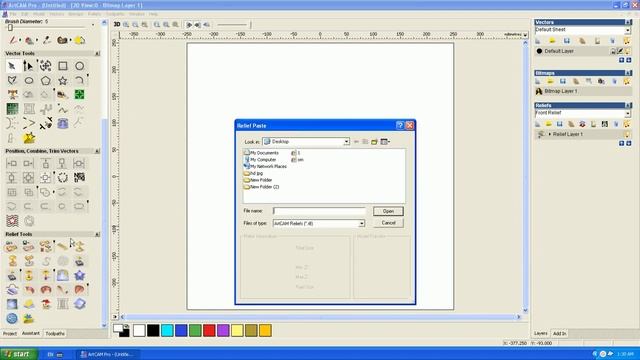Open the Files of type dropdown
640x360 pixels.
tap(361, 223)
